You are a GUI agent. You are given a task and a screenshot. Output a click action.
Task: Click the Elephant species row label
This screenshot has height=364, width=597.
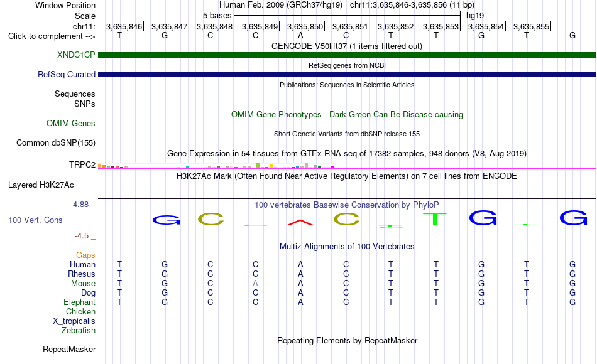point(79,302)
